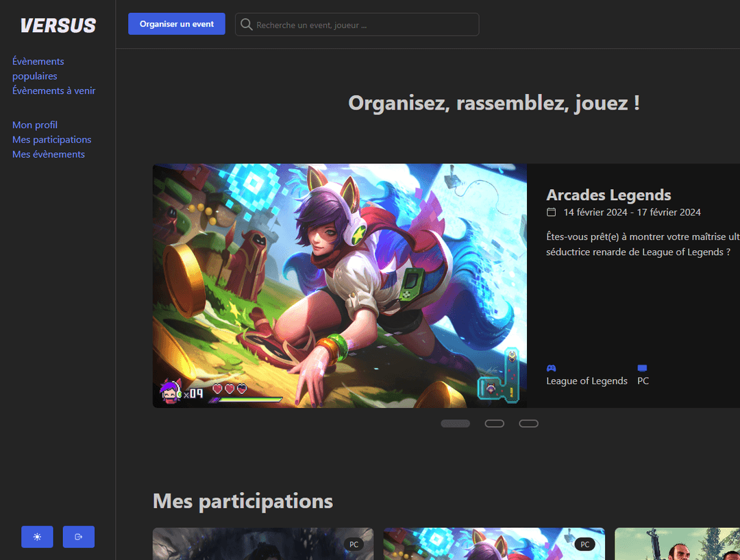Click the Organisez, rassemblez, jouez heading
The height and width of the screenshot is (560, 740).
[494, 103]
